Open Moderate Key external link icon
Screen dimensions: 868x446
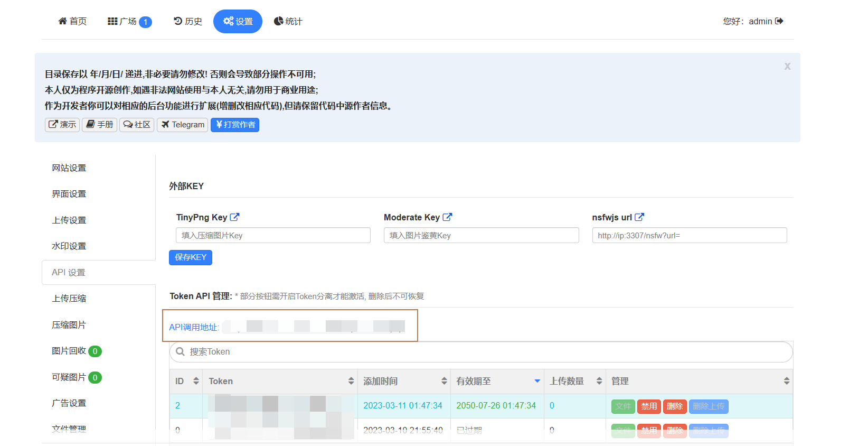[x=447, y=217]
